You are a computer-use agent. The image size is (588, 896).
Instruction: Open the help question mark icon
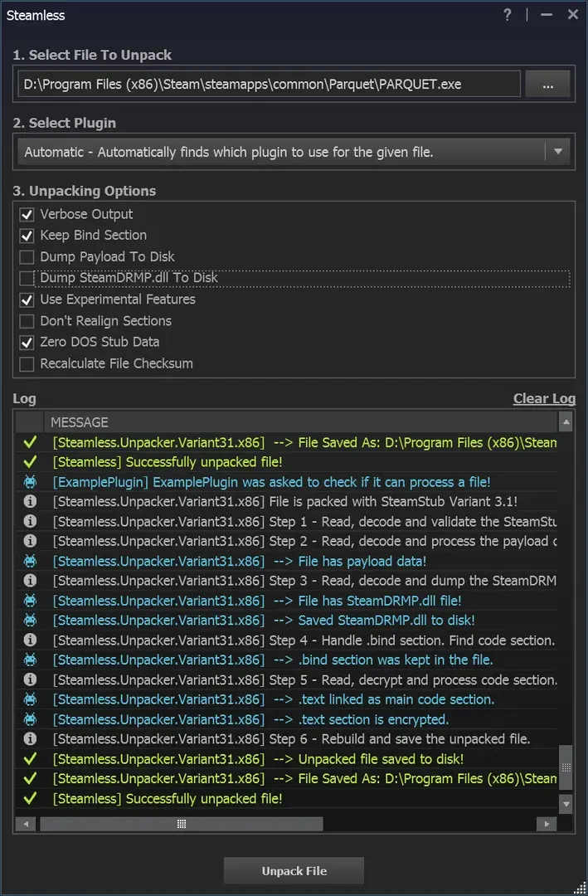pos(507,15)
